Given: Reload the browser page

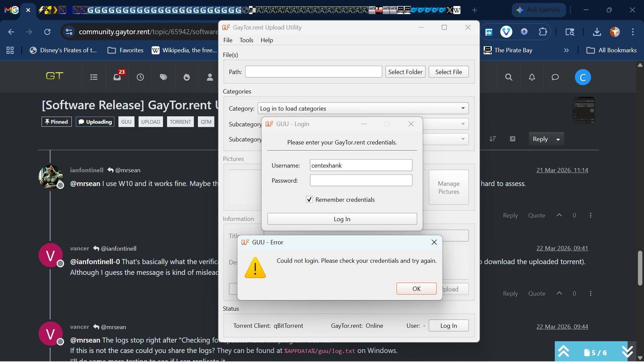Looking at the screenshot, I should 47,32.
